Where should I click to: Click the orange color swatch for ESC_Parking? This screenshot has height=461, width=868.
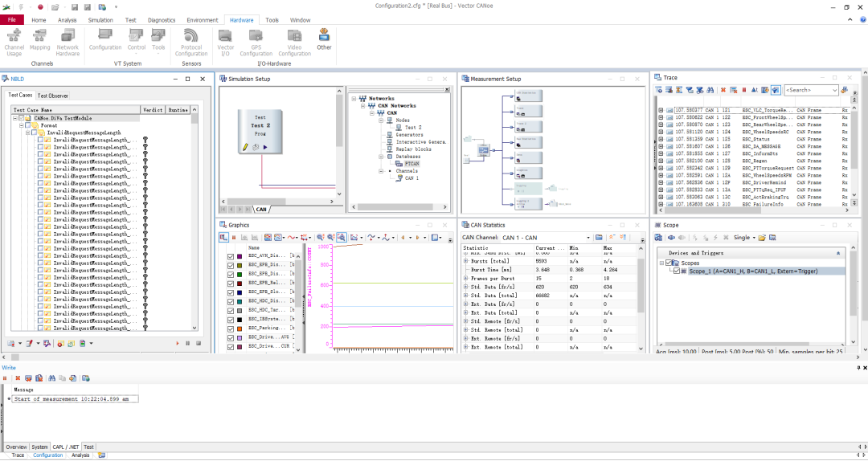(240, 328)
